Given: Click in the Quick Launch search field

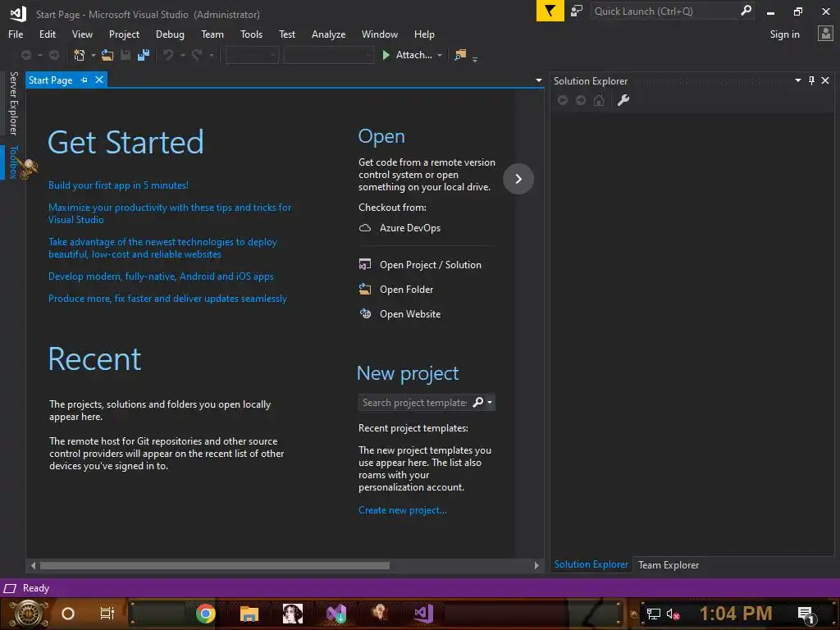Looking at the screenshot, I should coord(664,11).
